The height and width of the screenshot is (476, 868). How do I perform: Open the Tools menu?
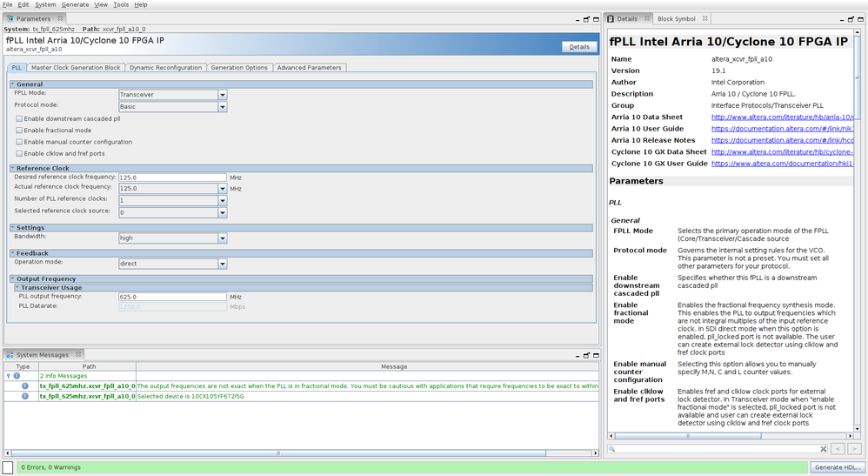click(121, 4)
